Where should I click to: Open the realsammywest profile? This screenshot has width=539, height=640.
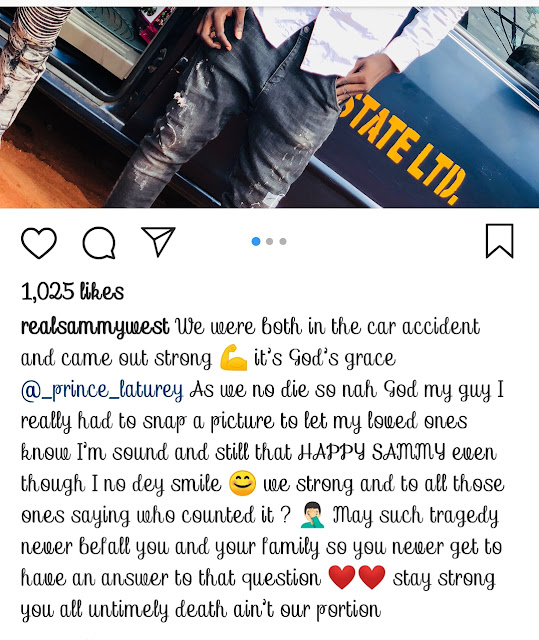tap(95, 327)
